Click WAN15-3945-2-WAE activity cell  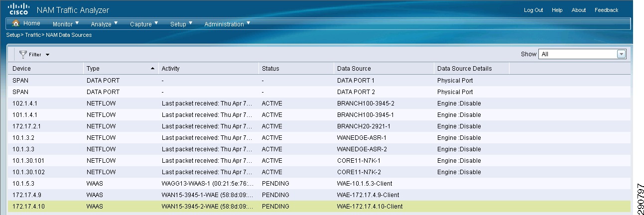tap(207, 206)
